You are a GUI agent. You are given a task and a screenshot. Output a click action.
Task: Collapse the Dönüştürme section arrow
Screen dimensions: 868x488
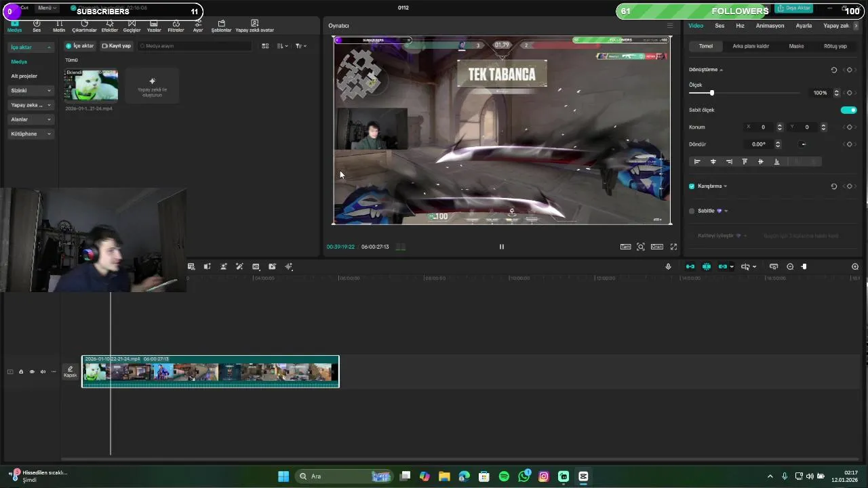tap(722, 70)
